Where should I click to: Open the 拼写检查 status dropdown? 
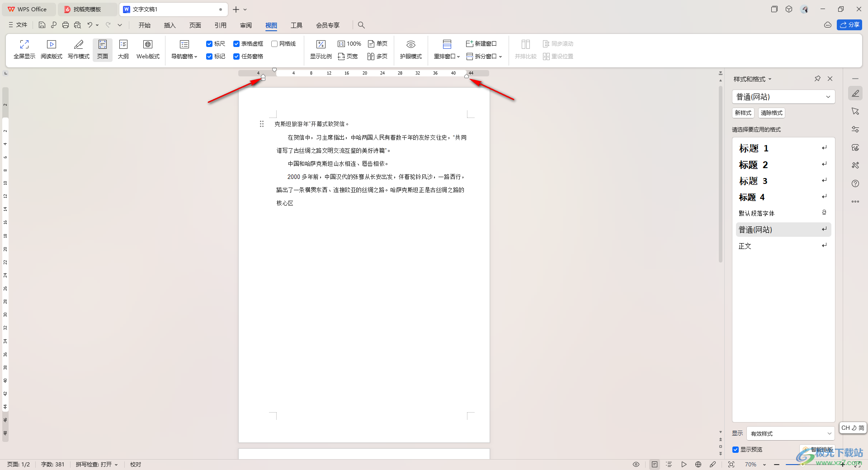point(97,464)
